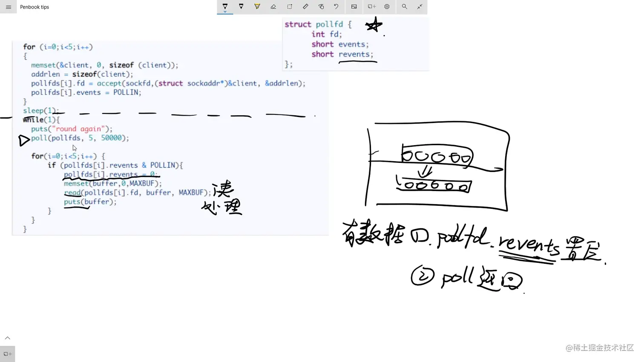Screen dimensions: 644x362
Task: Open the hamburger navigation menu
Action: click(8, 7)
